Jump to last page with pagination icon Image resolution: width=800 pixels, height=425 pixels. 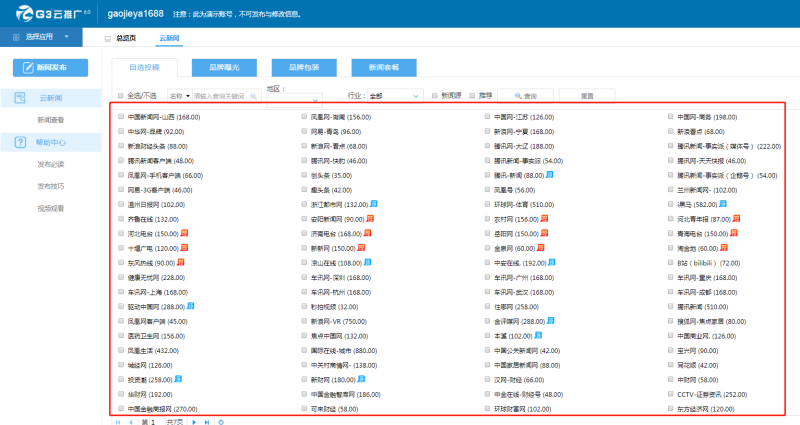tap(207, 422)
